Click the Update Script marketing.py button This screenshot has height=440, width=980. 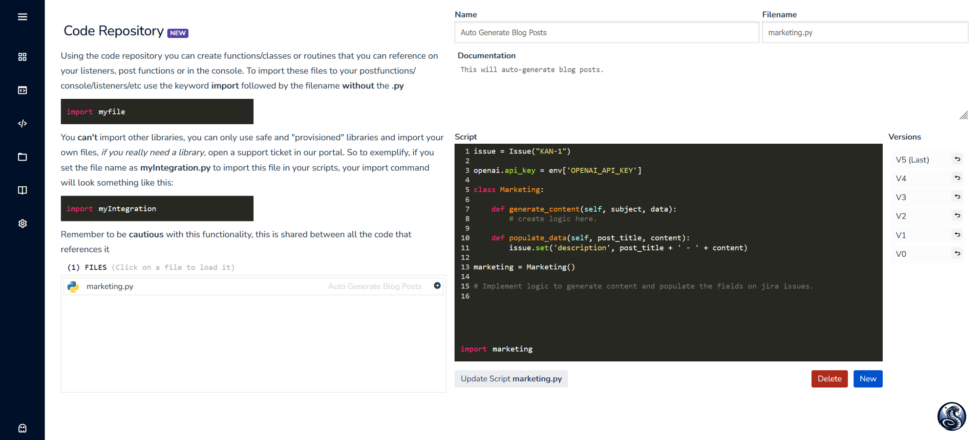[x=511, y=379]
